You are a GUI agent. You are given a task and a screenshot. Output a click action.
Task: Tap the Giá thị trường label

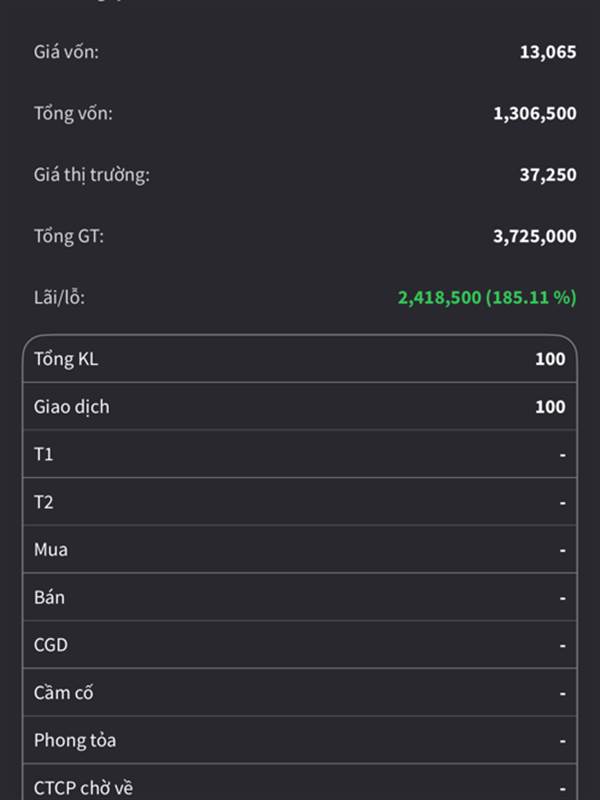91,175
